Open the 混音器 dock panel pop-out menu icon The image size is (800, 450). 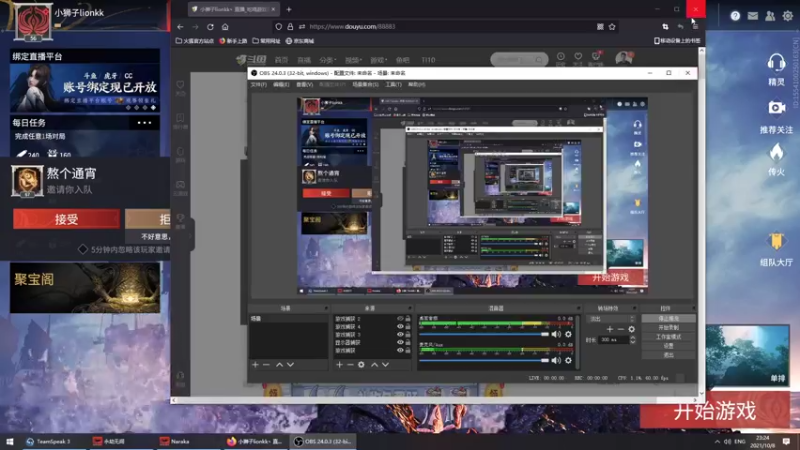(578, 308)
